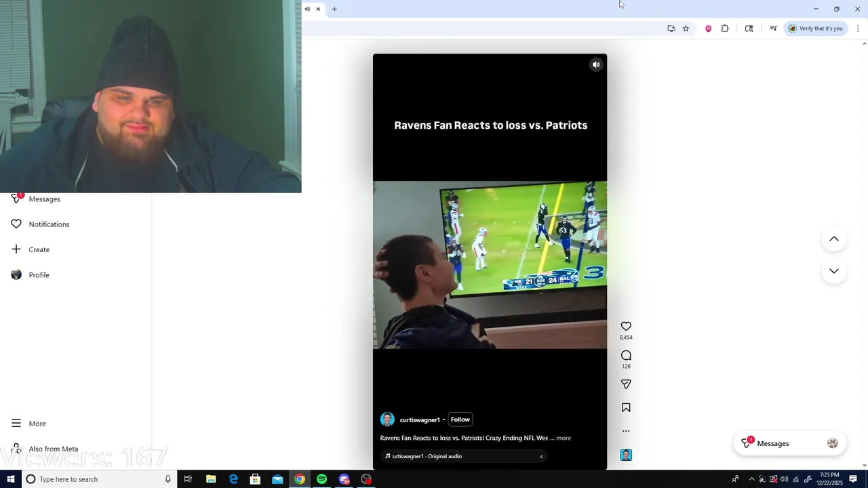Mute the reel audio with speaker icon
868x488 pixels.
596,65
